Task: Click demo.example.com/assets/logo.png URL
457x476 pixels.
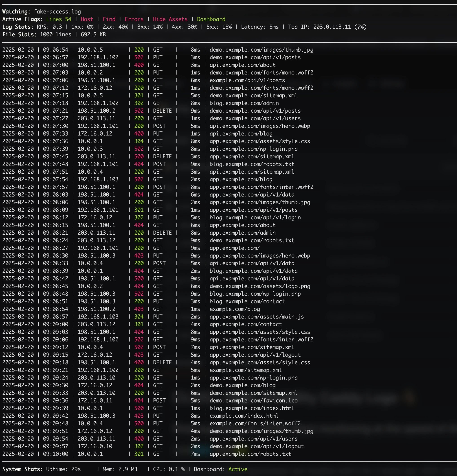Action: (x=260, y=286)
